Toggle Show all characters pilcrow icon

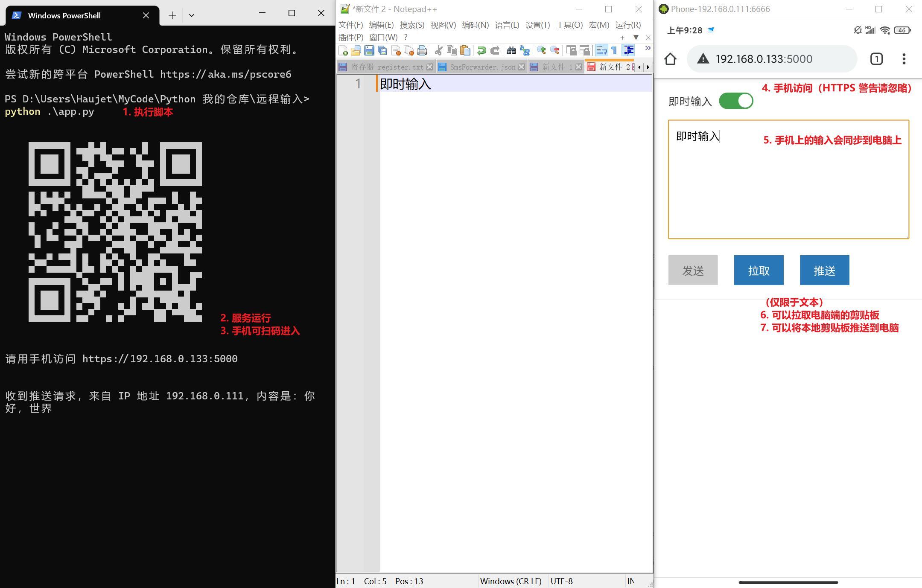click(614, 51)
